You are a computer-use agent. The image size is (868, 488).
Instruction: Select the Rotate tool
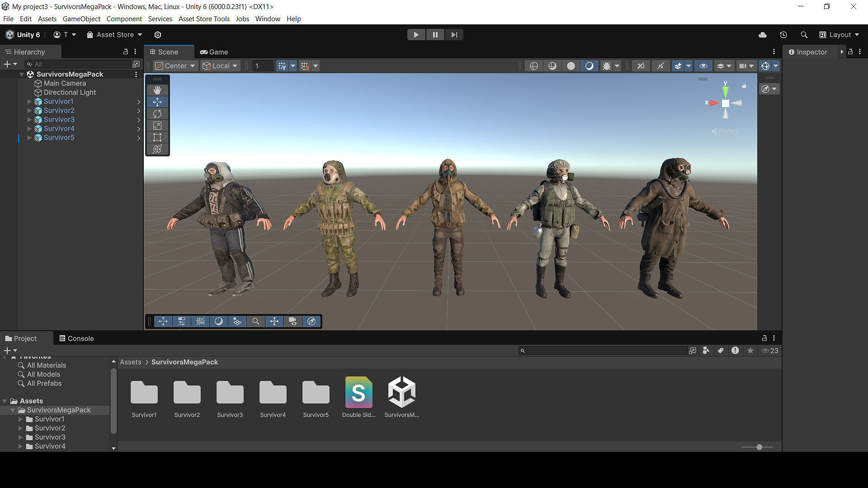click(157, 114)
